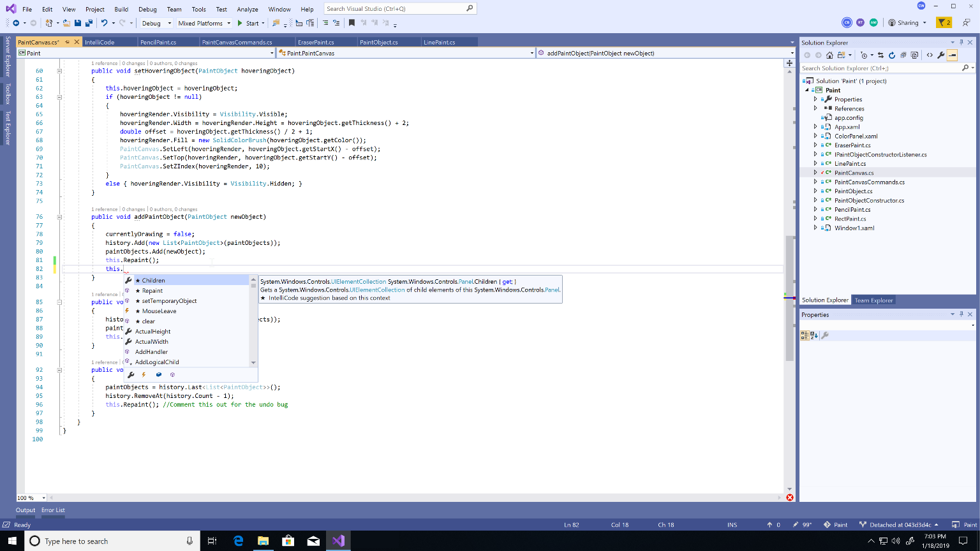Open the Error List panel tab
Screen dimensions: 980x551
(53, 510)
